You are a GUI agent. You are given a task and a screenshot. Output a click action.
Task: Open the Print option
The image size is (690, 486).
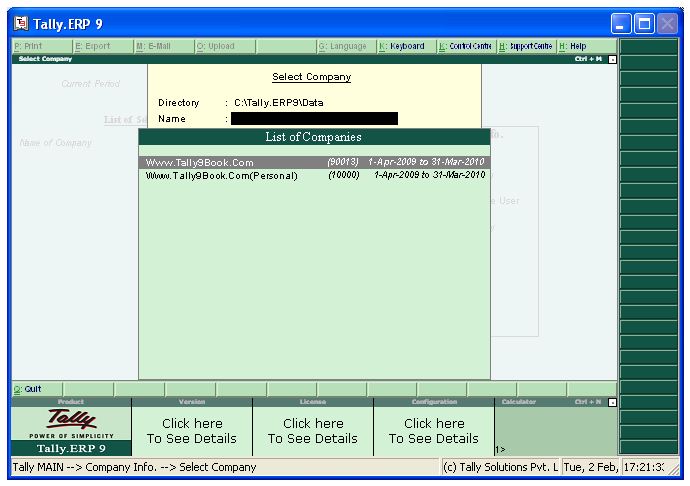(x=42, y=46)
